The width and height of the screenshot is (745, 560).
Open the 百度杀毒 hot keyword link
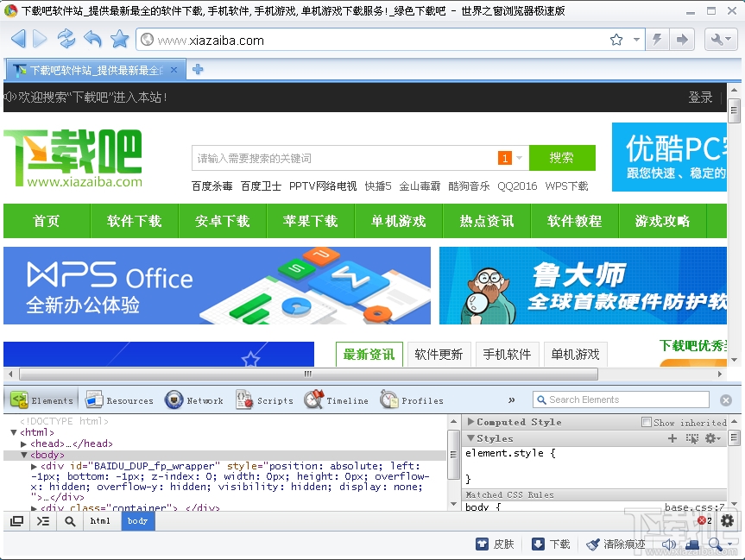212,186
